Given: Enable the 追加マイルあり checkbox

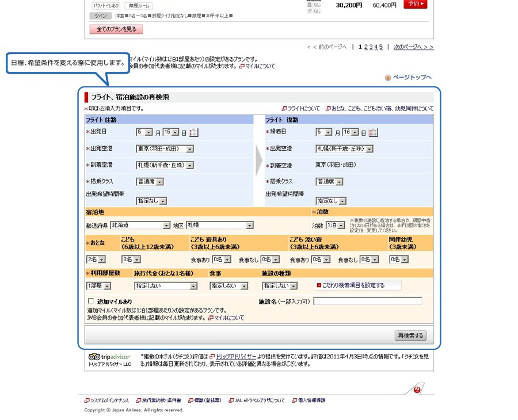Looking at the screenshot, I should [90, 301].
